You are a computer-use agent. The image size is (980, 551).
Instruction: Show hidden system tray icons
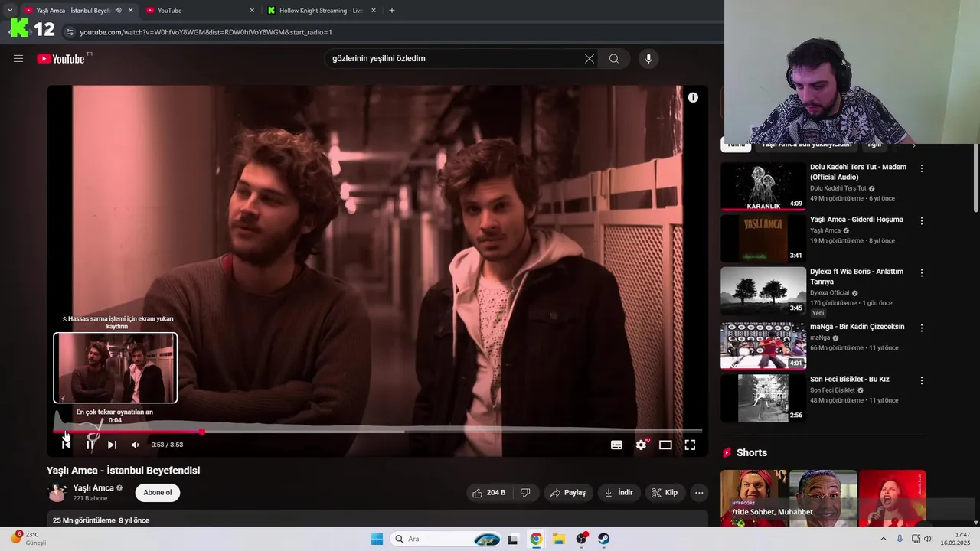883,539
